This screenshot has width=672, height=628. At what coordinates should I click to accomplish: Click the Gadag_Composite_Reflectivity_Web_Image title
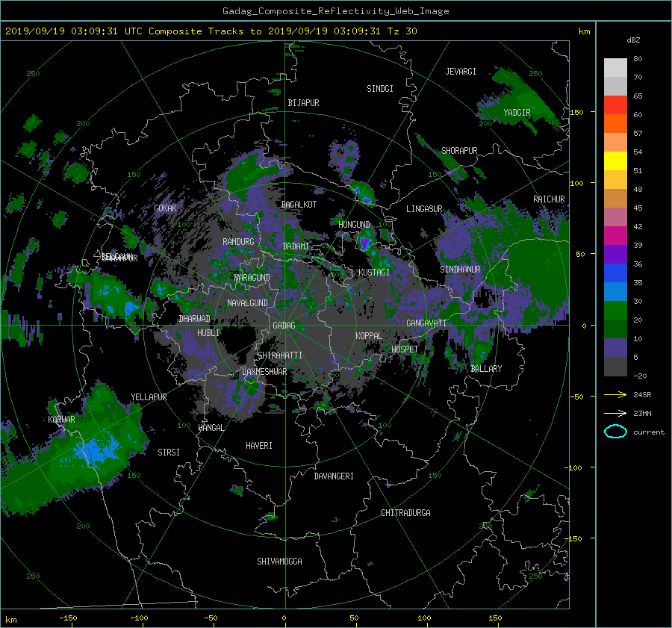pos(335,11)
